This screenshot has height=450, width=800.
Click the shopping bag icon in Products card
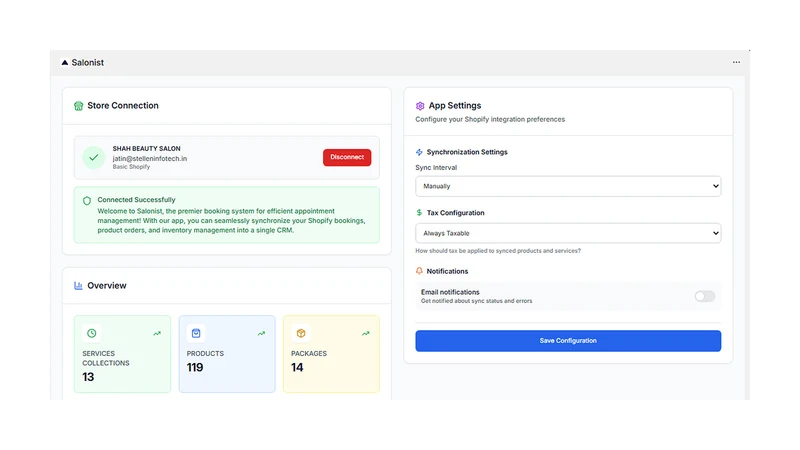click(x=196, y=333)
